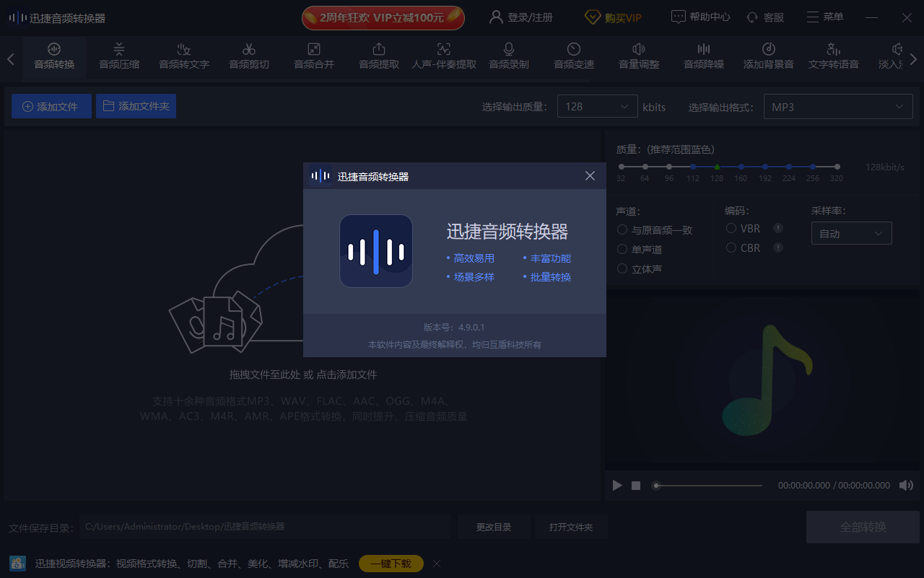Click 登录/注册 to sign in
This screenshot has width=924, height=578.
pos(521,17)
